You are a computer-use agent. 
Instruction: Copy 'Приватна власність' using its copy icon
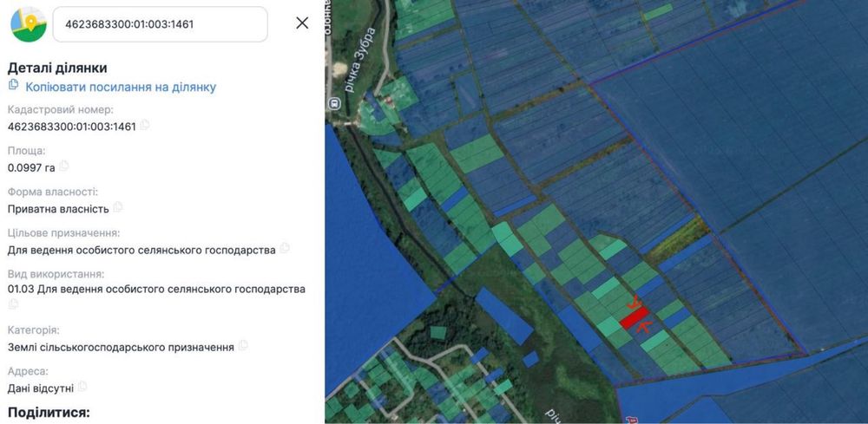tap(118, 206)
